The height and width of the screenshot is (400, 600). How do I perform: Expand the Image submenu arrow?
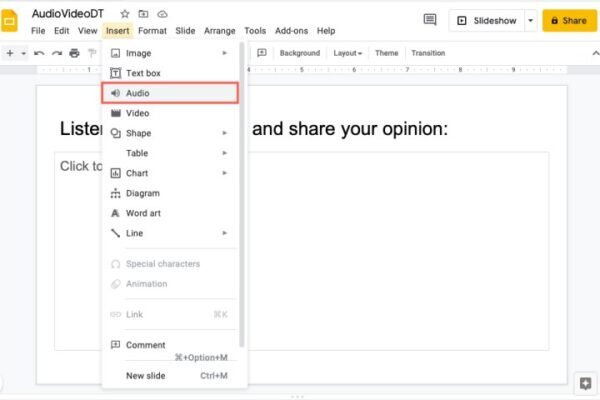click(x=225, y=53)
